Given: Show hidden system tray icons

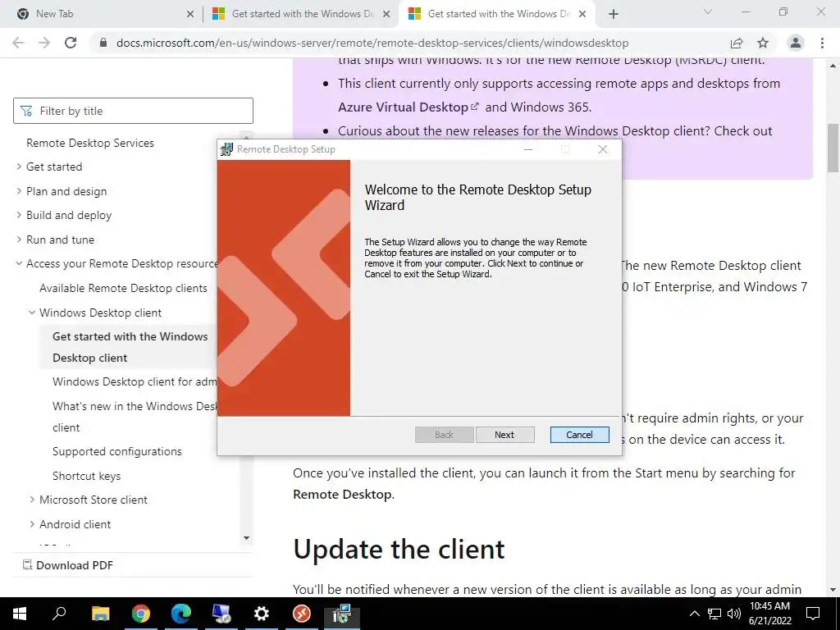Looking at the screenshot, I should point(694,614).
